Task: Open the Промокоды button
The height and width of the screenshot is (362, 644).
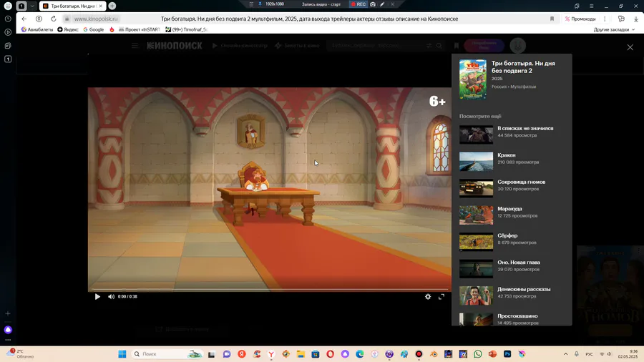Action: [x=580, y=19]
